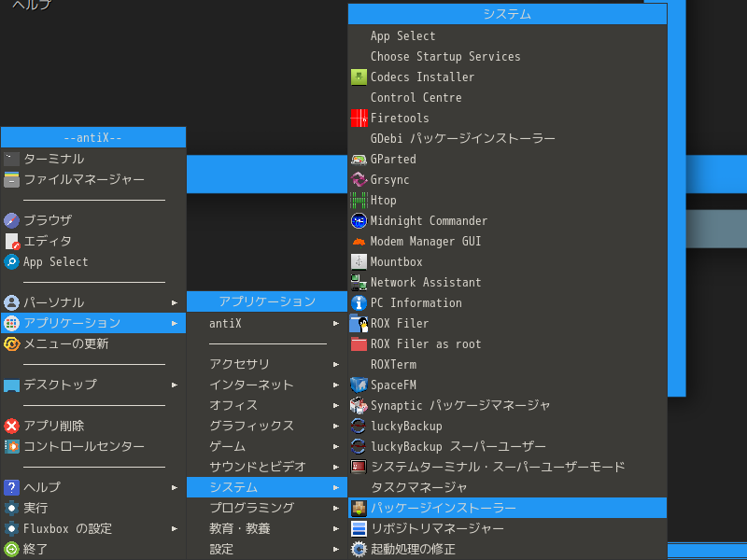This screenshot has width=747, height=560.
Task: Click App Select magnifier icon in antiX menu
Action: click(x=11, y=261)
